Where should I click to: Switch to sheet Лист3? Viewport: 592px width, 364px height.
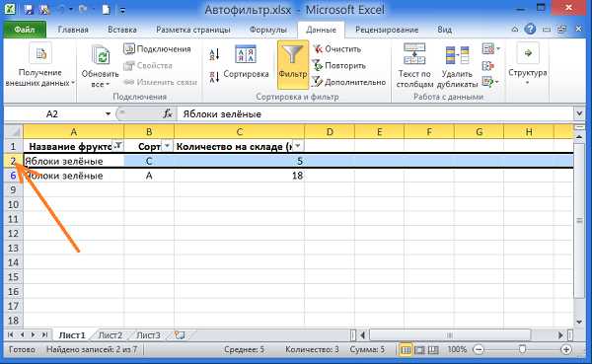[148, 335]
